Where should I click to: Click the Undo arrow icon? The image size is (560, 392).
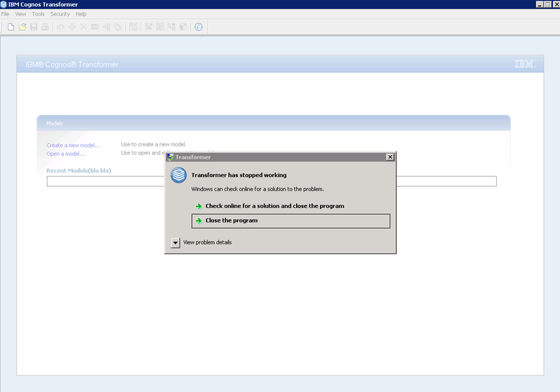61,27
